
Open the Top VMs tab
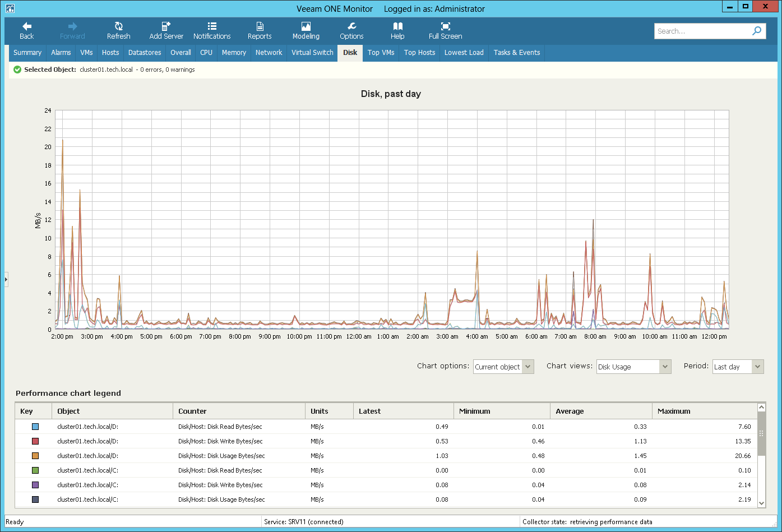381,53
